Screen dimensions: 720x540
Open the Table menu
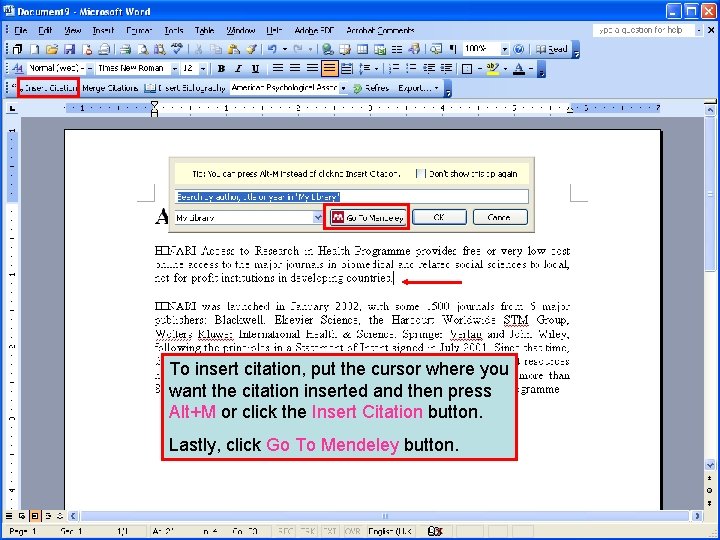click(204, 30)
